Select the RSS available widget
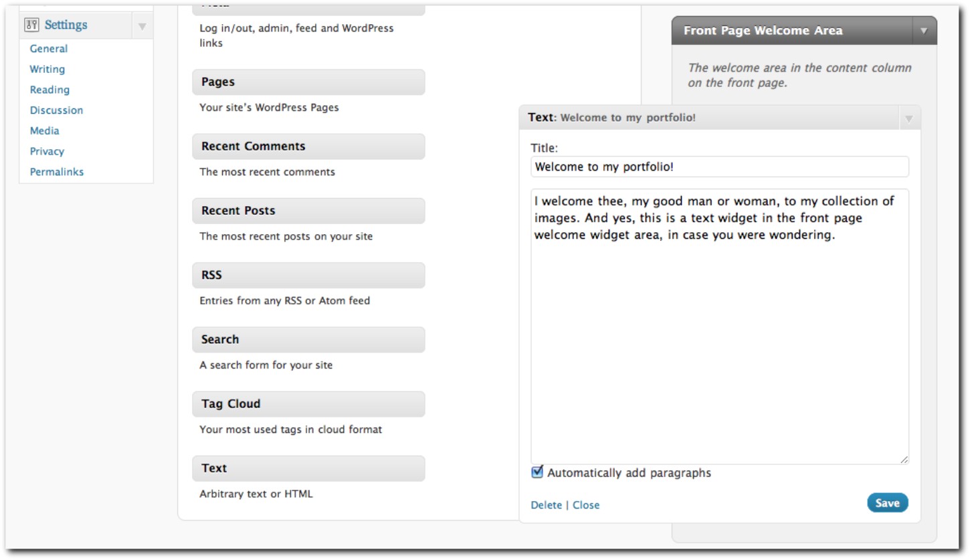The height and width of the screenshot is (560, 970). pos(308,275)
